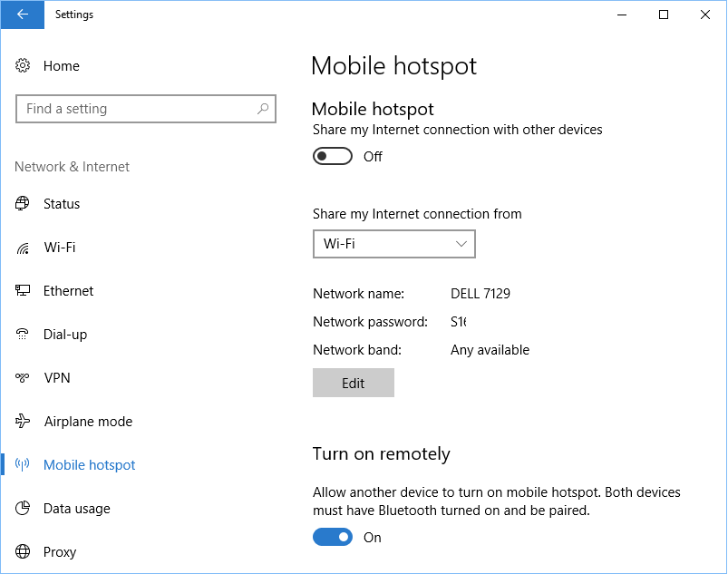The width and height of the screenshot is (728, 574).
Task: Open Dial-up settings
Action: pos(65,335)
